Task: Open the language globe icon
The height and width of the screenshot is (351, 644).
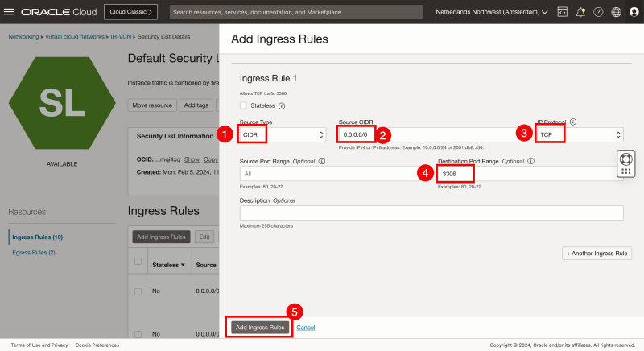Action: click(617, 12)
